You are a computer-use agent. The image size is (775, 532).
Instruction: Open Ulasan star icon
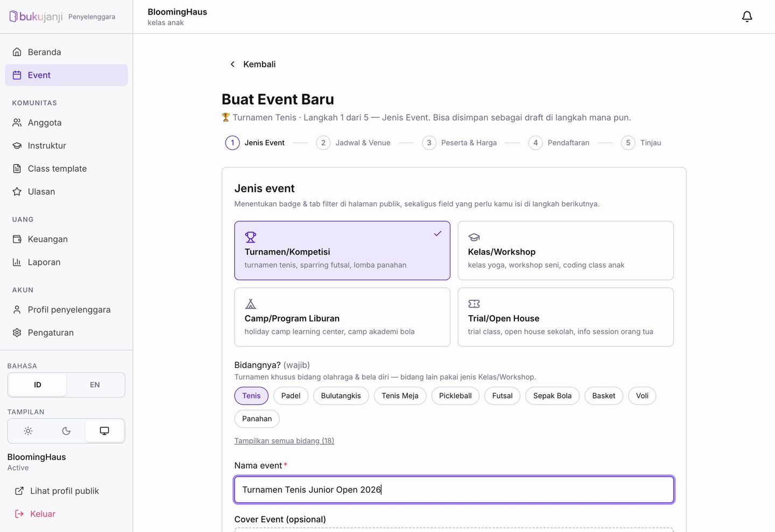tap(17, 192)
